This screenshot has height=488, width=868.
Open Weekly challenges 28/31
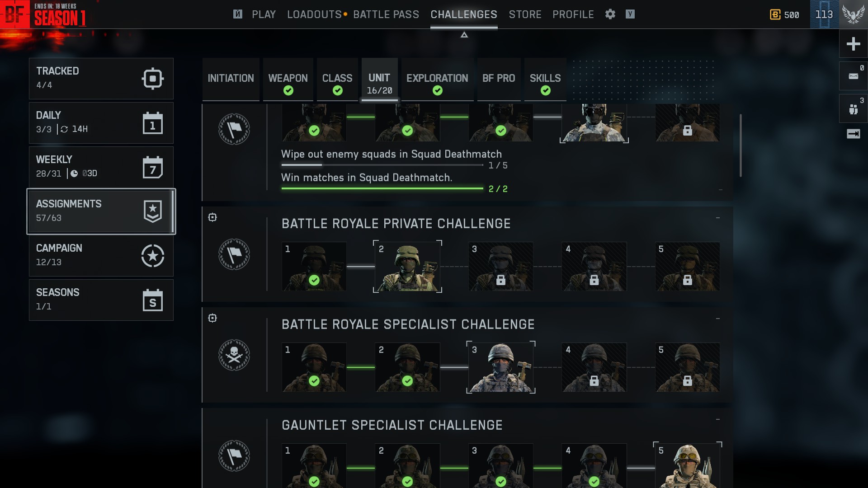101,167
